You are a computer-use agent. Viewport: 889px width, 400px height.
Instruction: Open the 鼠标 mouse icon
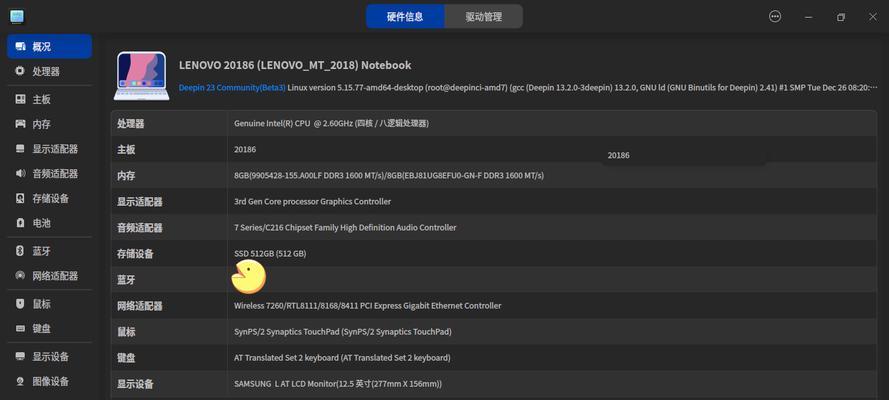[x=20, y=304]
